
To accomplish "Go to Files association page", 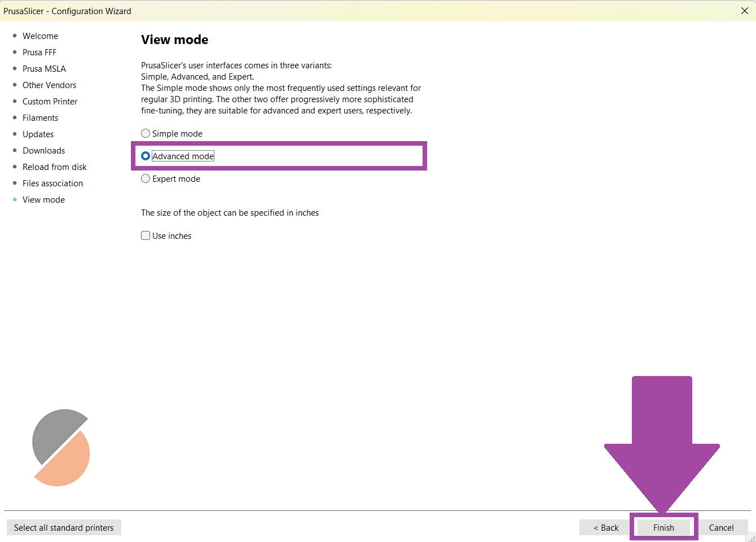I will tap(52, 183).
